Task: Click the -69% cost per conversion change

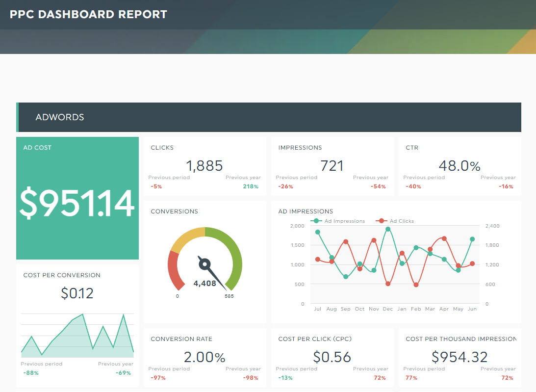Action: tap(123, 373)
